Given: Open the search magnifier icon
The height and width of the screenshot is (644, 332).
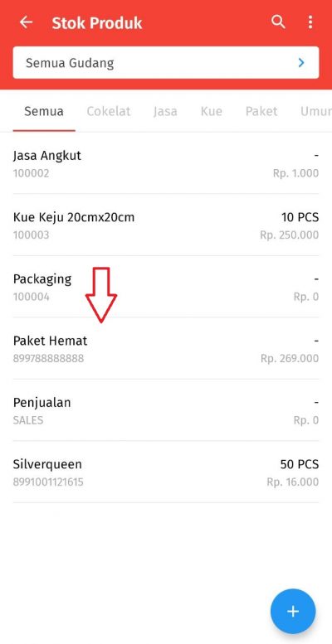Looking at the screenshot, I should point(278,22).
